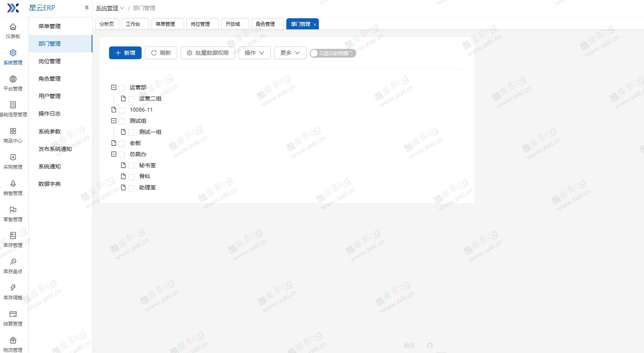Click the file icon beside 助理室
This screenshot has height=353, width=644.
click(x=123, y=187)
